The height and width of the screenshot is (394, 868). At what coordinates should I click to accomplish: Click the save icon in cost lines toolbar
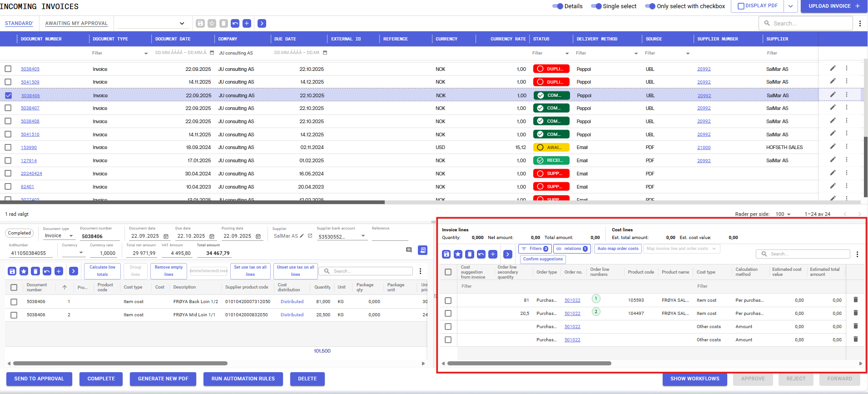tap(446, 254)
